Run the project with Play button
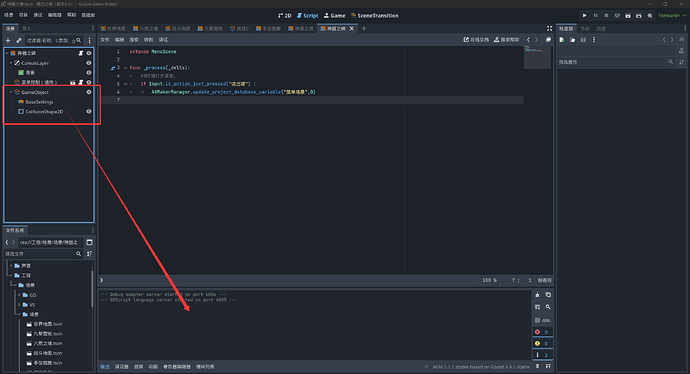 [584, 15]
